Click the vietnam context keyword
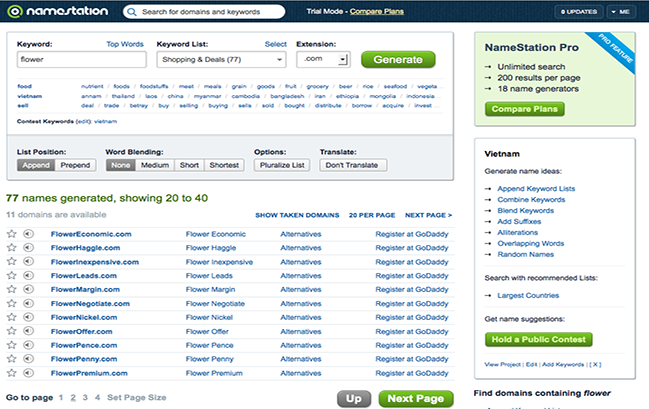 pyautogui.click(x=106, y=121)
